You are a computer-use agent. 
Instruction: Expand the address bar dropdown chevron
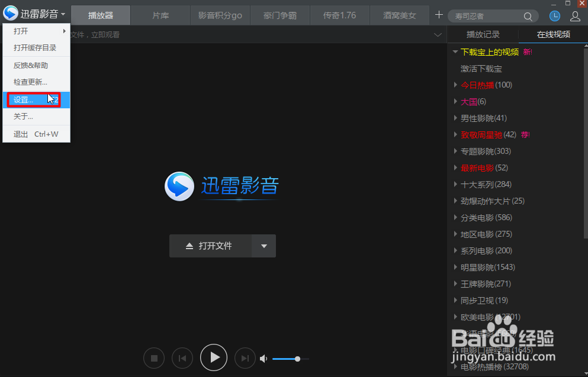point(438,35)
